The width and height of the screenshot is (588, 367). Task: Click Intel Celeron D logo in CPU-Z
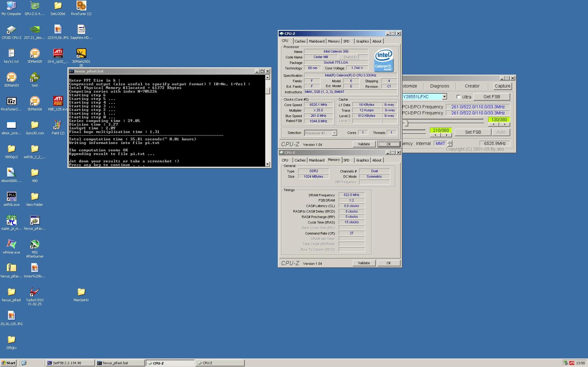(383, 61)
